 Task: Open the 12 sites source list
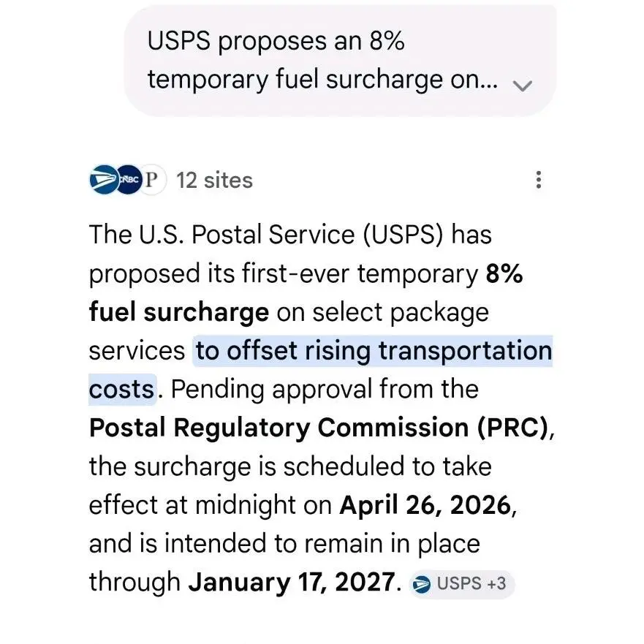[214, 181]
